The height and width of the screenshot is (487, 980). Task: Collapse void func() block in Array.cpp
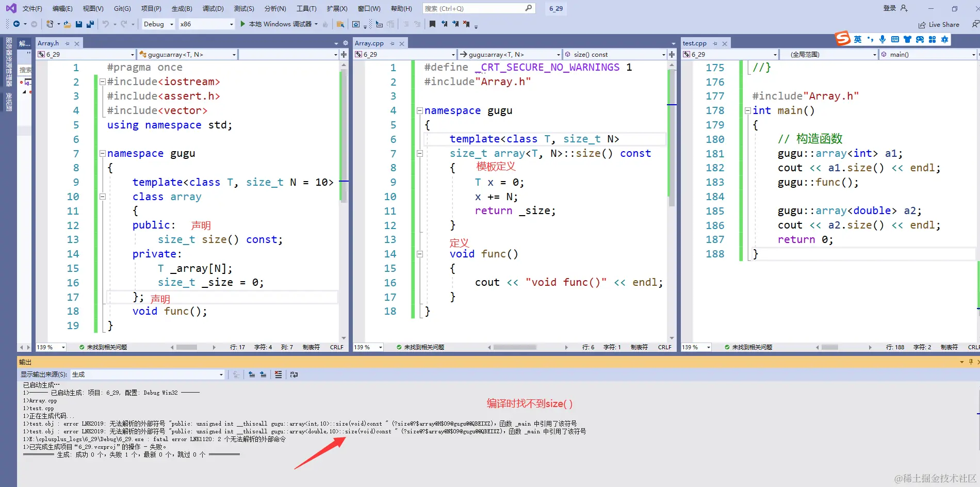420,254
